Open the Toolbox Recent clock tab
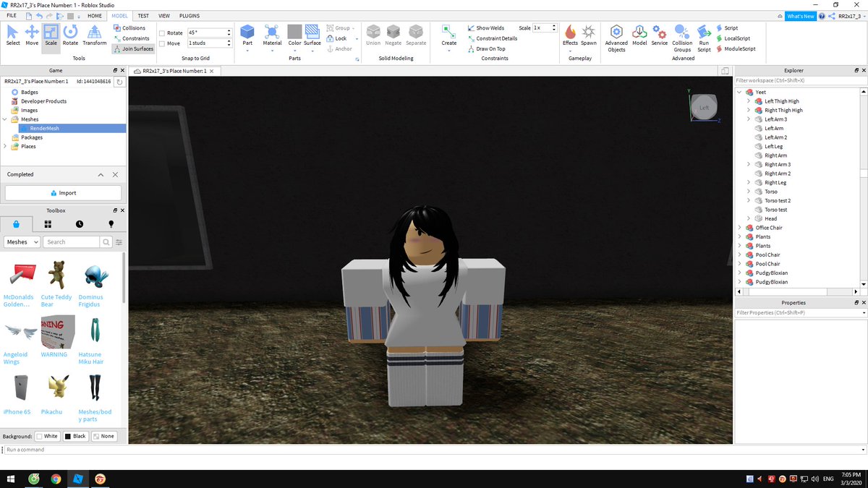The width and height of the screenshot is (868, 488). pos(80,224)
